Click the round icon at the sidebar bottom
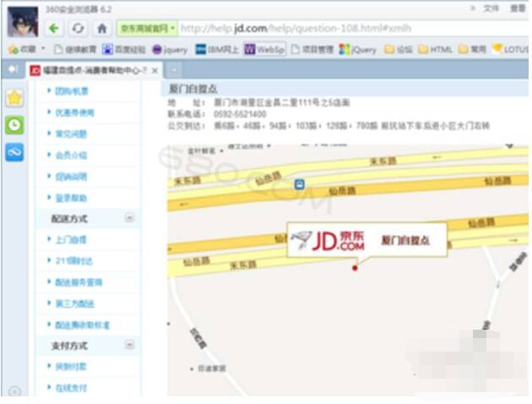The height and width of the screenshot is (404, 532). (14, 391)
